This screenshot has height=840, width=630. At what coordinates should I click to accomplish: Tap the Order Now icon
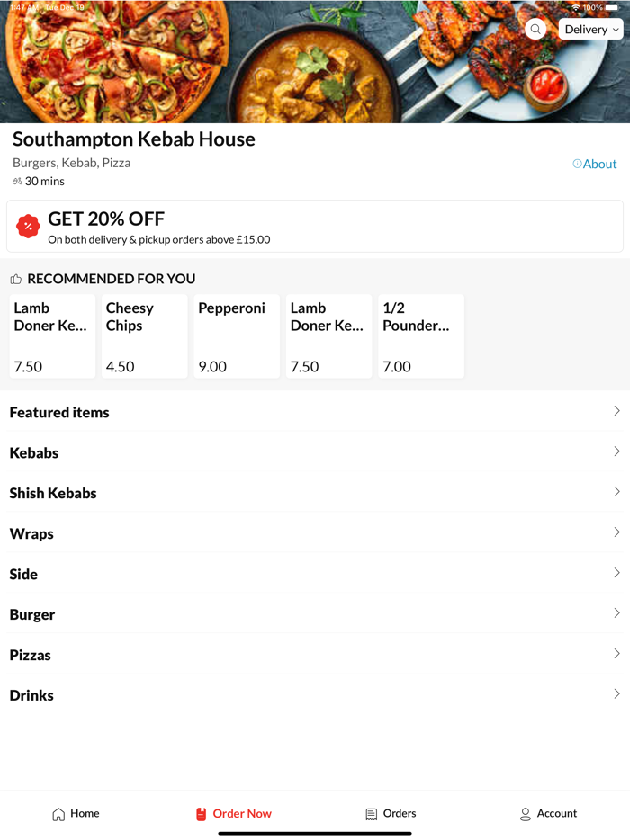pos(200,813)
